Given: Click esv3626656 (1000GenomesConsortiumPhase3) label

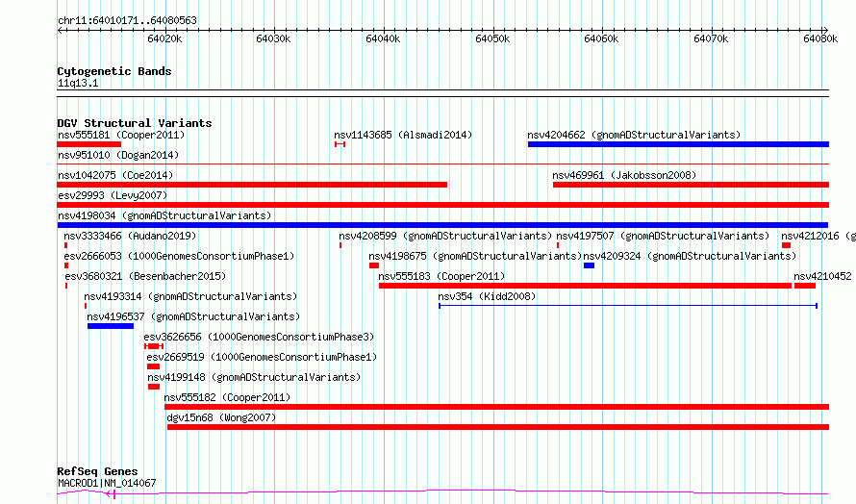Looking at the screenshot, I should point(260,337).
